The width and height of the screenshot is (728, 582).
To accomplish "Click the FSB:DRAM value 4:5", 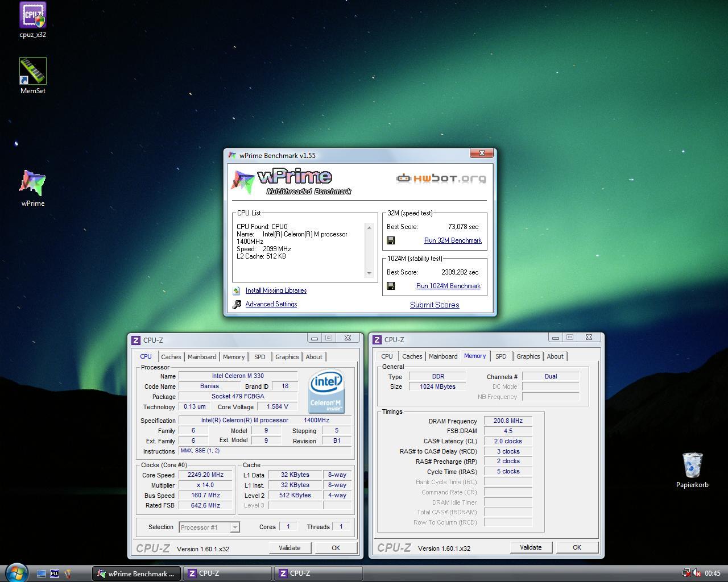I will (x=508, y=431).
